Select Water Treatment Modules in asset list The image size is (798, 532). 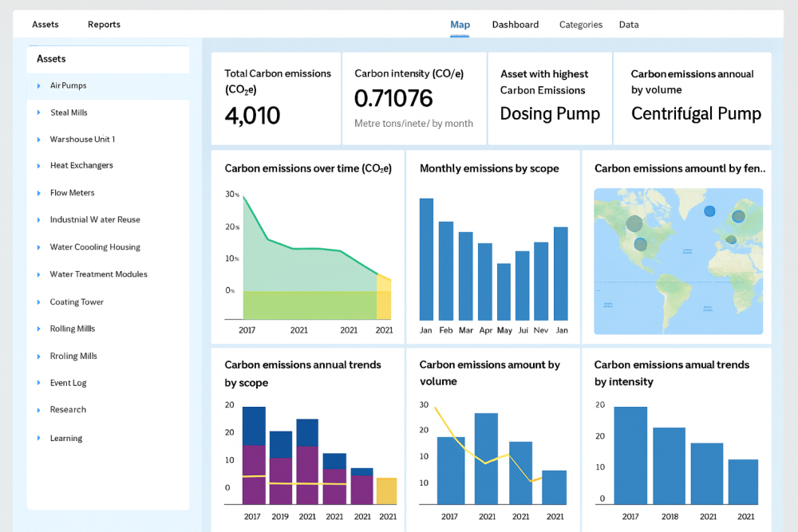coord(98,274)
